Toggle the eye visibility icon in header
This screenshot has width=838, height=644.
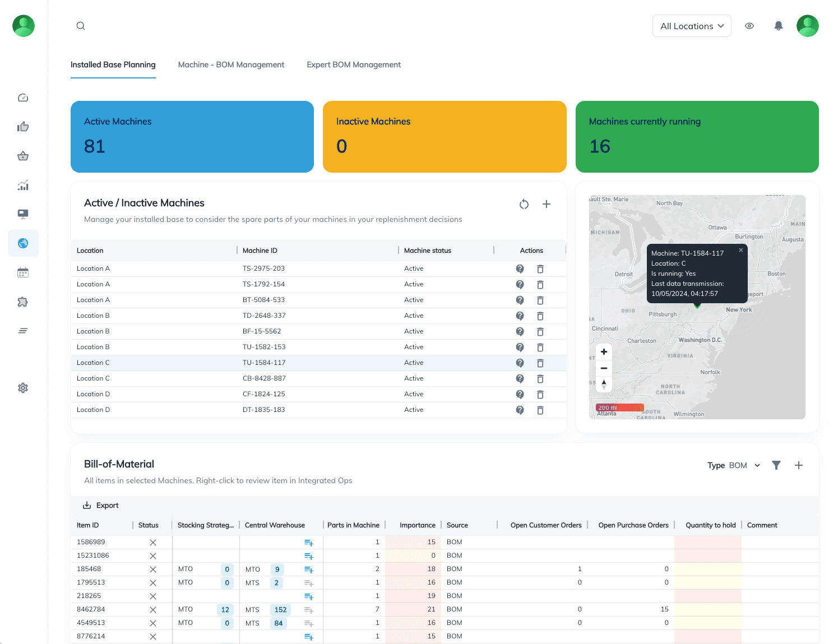(x=749, y=26)
